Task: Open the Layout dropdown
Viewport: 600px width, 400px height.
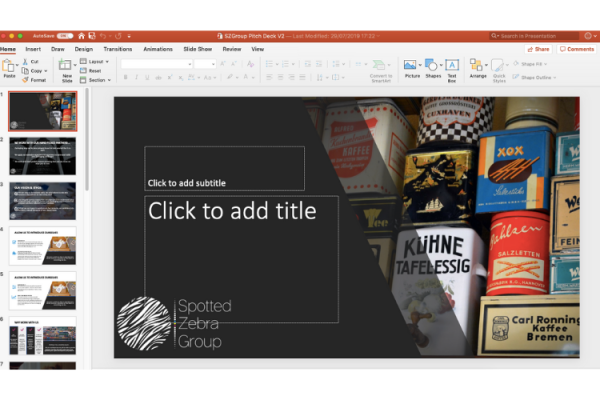Action: 95,62
